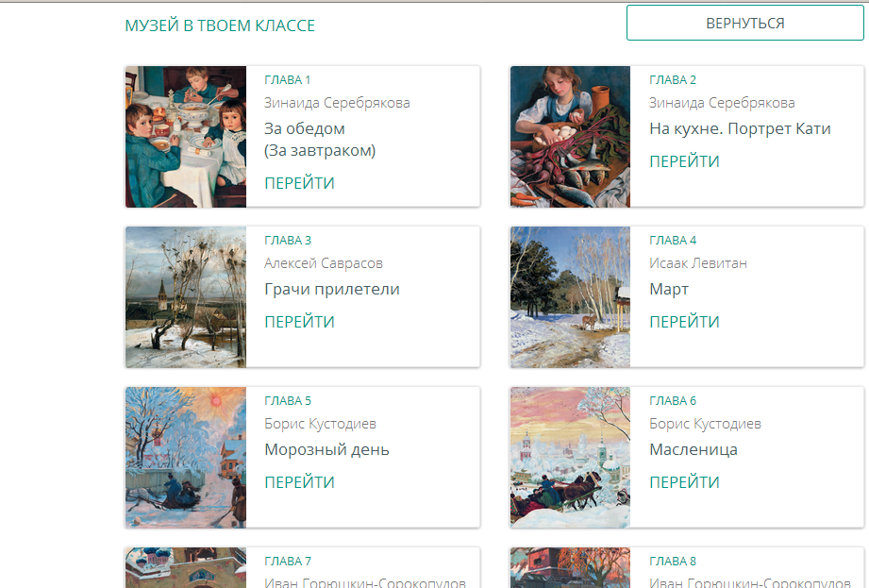Open the МУЗЕЙ В ТВОЕМ КЛАССЕ heading link
The image size is (869, 588).
pyautogui.click(x=220, y=25)
